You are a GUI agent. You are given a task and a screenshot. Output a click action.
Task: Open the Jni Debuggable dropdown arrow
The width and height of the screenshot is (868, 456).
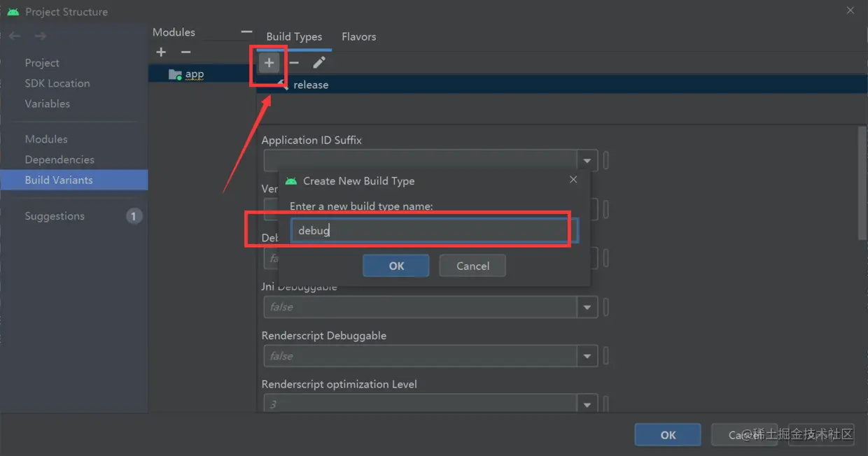tap(587, 307)
